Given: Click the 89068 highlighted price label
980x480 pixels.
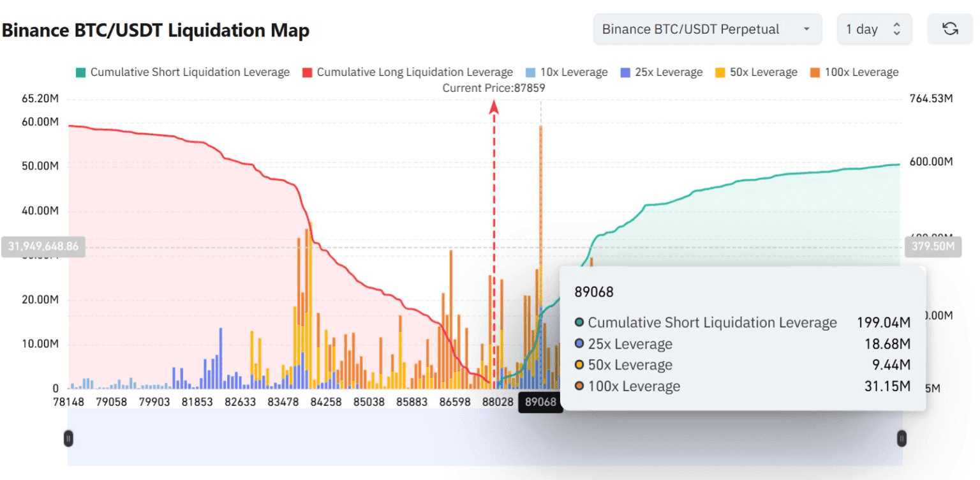Looking at the screenshot, I should point(540,402).
